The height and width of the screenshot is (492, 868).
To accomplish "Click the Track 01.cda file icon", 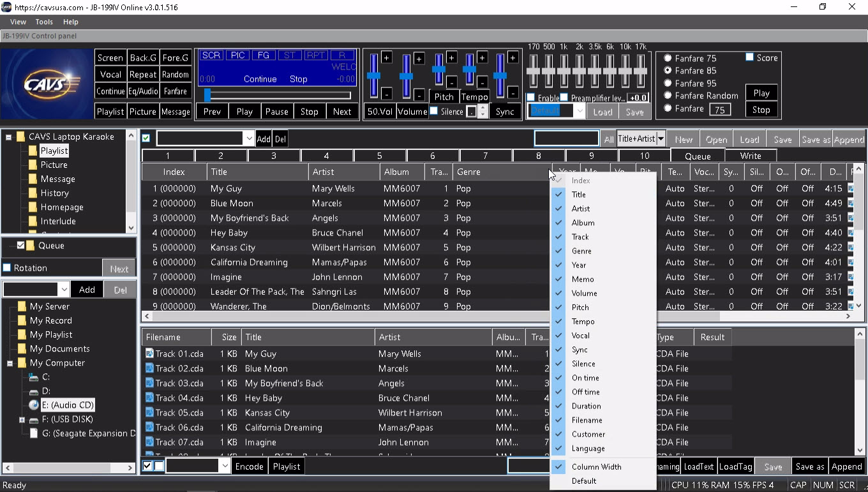I will click(x=149, y=354).
